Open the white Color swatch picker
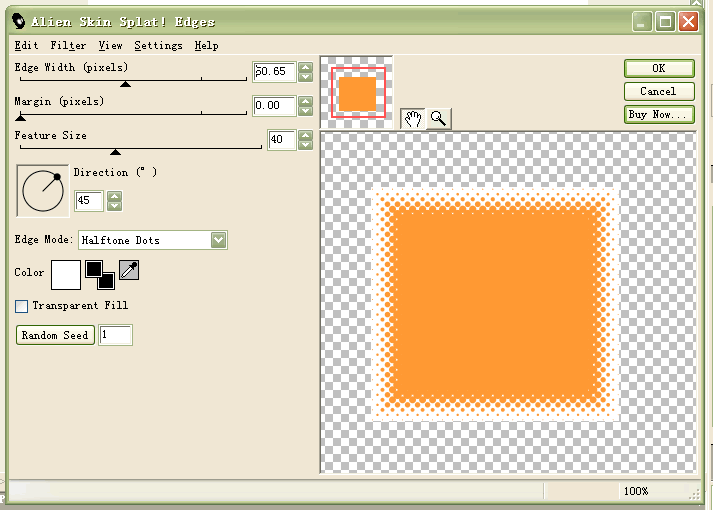Screen dimensions: 713x510 (66, 275)
